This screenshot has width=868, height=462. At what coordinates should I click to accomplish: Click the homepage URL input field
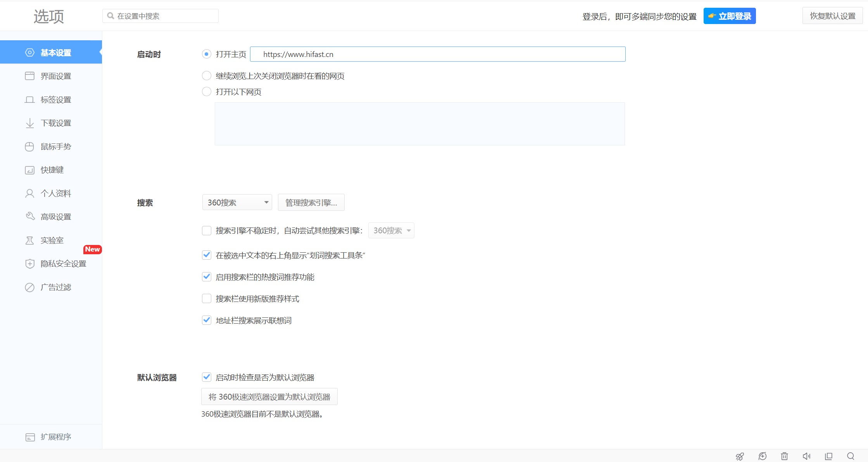pos(437,54)
